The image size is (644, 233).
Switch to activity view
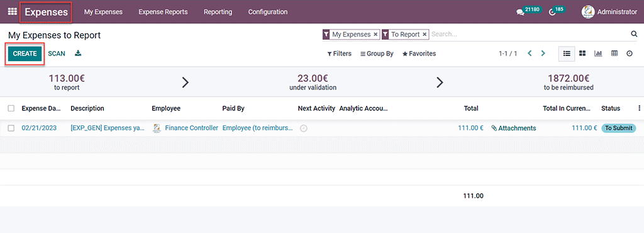tap(629, 54)
